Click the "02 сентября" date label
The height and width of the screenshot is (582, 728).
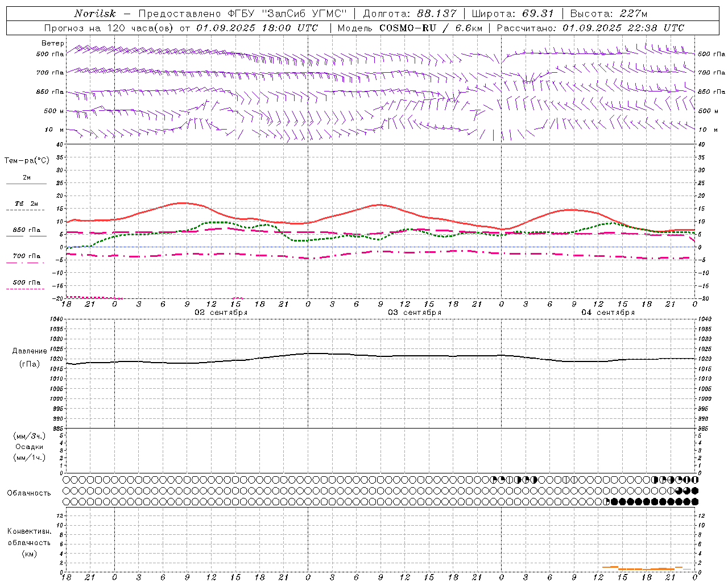[221, 313]
